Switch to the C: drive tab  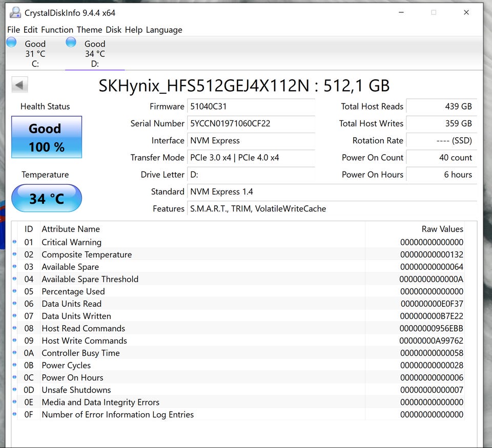pos(35,54)
